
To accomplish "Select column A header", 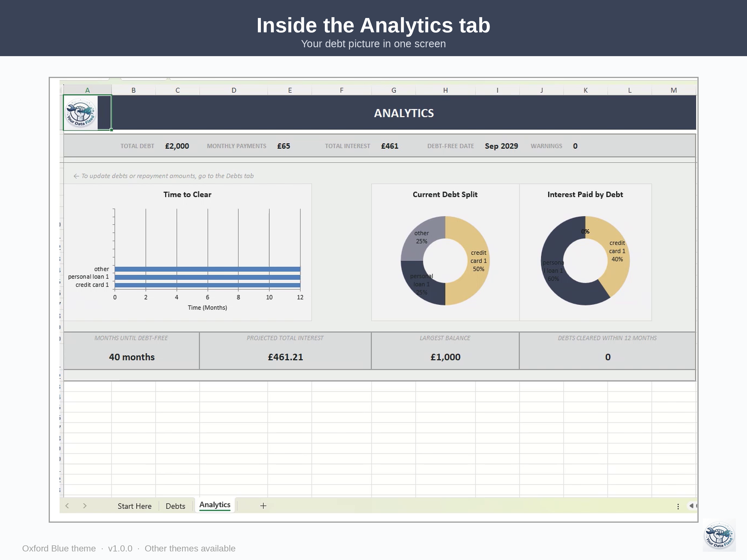I will pos(88,90).
